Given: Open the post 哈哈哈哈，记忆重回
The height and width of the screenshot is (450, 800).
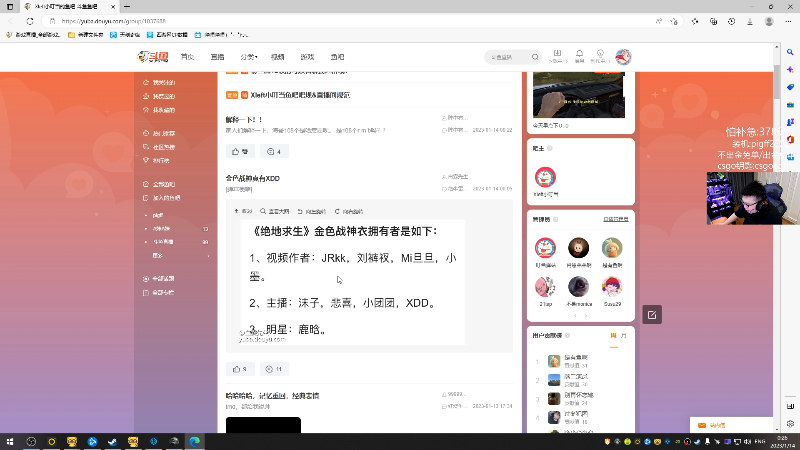Looking at the screenshot, I should click(272, 395).
